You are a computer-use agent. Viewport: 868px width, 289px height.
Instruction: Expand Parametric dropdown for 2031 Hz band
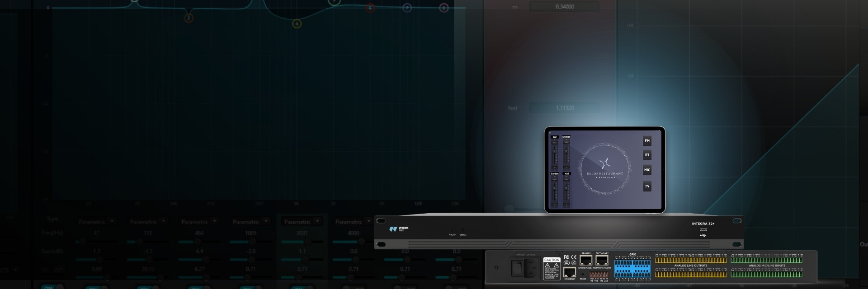tap(317, 221)
